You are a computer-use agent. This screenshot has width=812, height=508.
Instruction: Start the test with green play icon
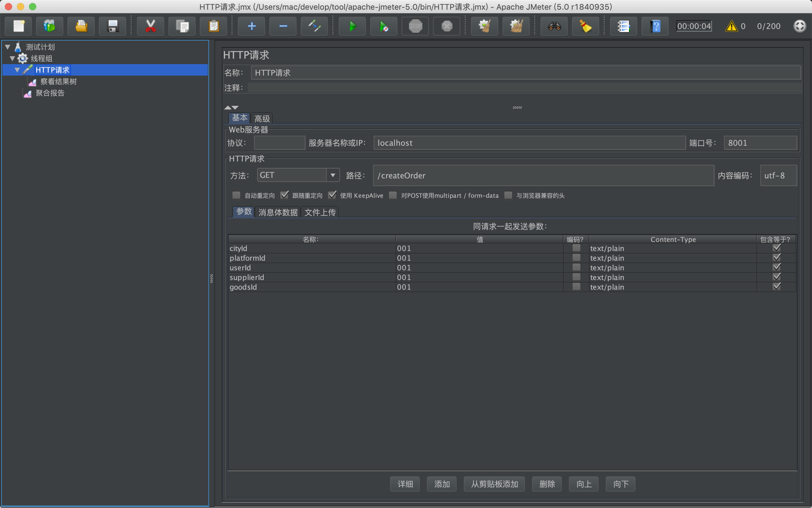(x=353, y=26)
